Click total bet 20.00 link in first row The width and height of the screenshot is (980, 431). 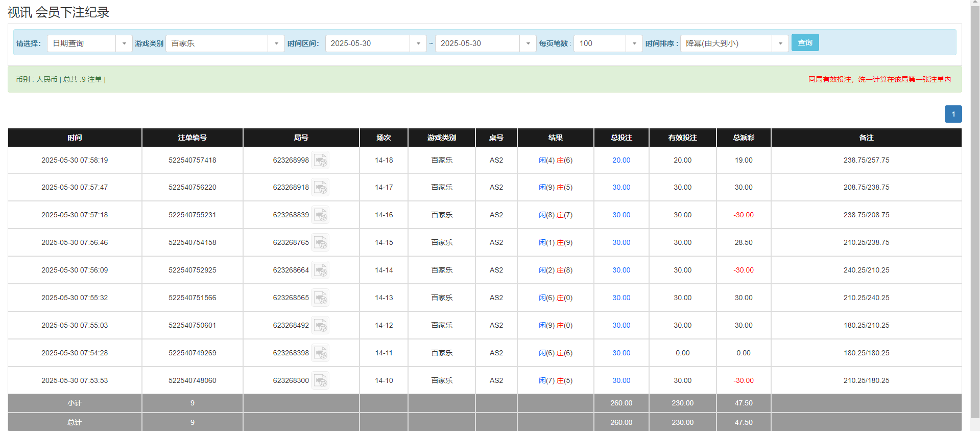click(x=621, y=161)
